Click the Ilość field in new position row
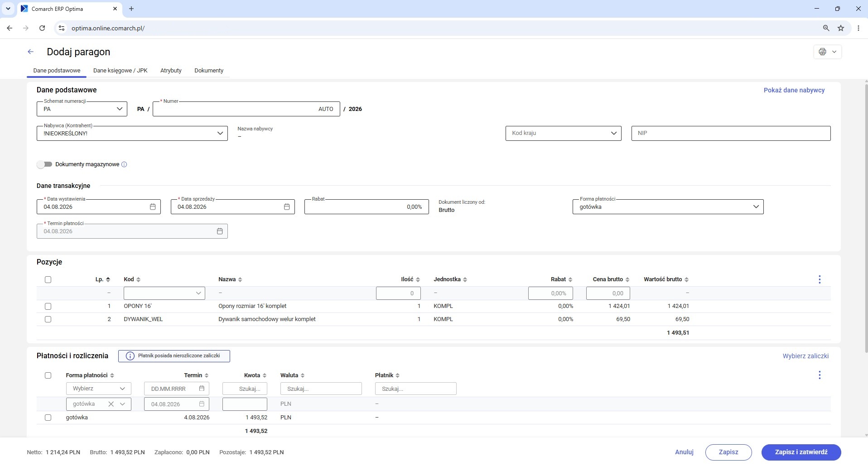Screen dimensions: 868x466 tap(398, 293)
